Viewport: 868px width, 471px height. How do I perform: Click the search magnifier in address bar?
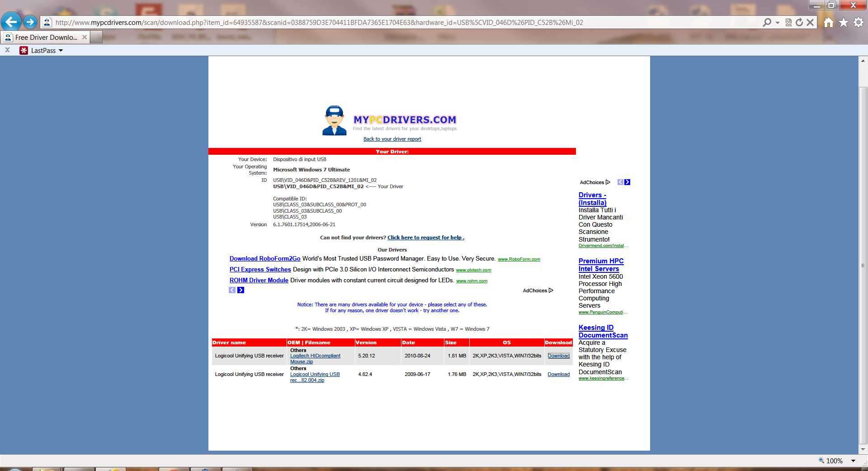(x=767, y=22)
